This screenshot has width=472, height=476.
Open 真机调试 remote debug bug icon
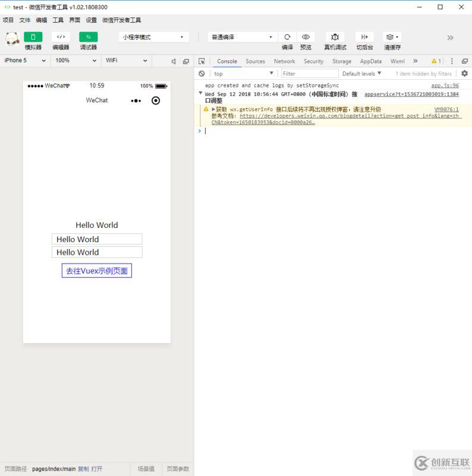[335, 37]
